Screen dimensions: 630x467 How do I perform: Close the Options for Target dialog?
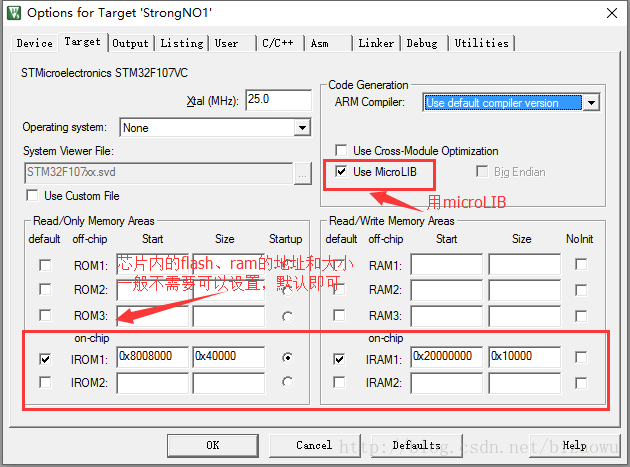click(612, 13)
